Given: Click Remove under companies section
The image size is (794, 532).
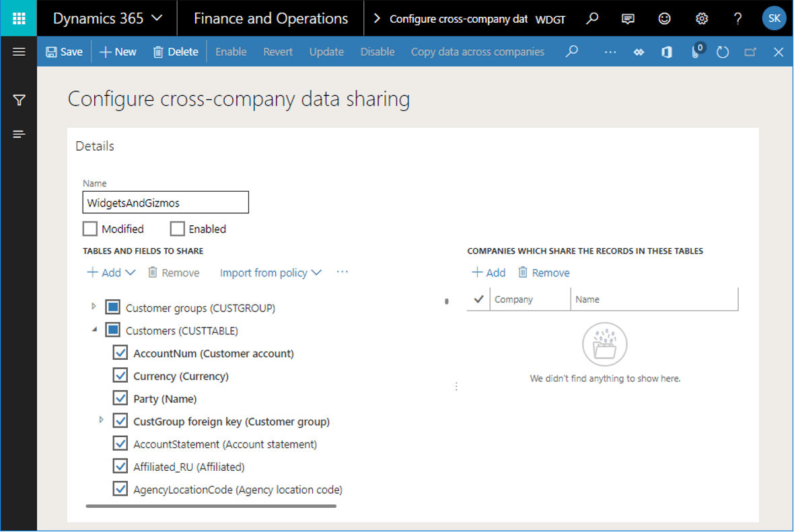Looking at the screenshot, I should pyautogui.click(x=543, y=273).
